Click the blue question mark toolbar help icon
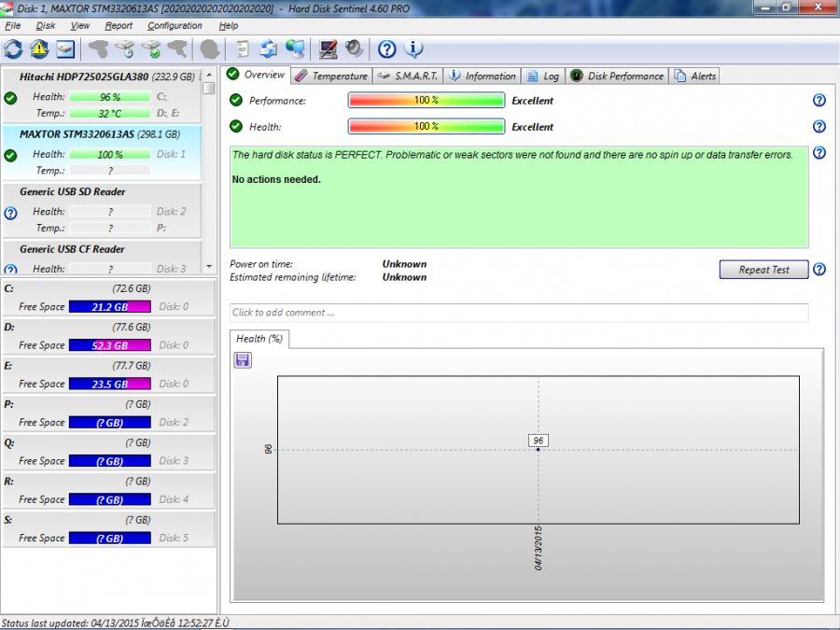The width and height of the screenshot is (840, 630). 386,49
